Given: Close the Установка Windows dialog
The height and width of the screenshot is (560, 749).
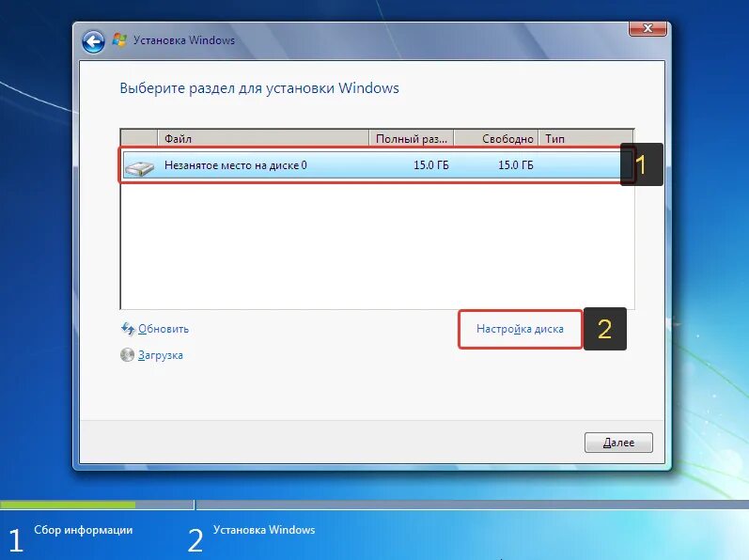Looking at the screenshot, I should pos(648,28).
